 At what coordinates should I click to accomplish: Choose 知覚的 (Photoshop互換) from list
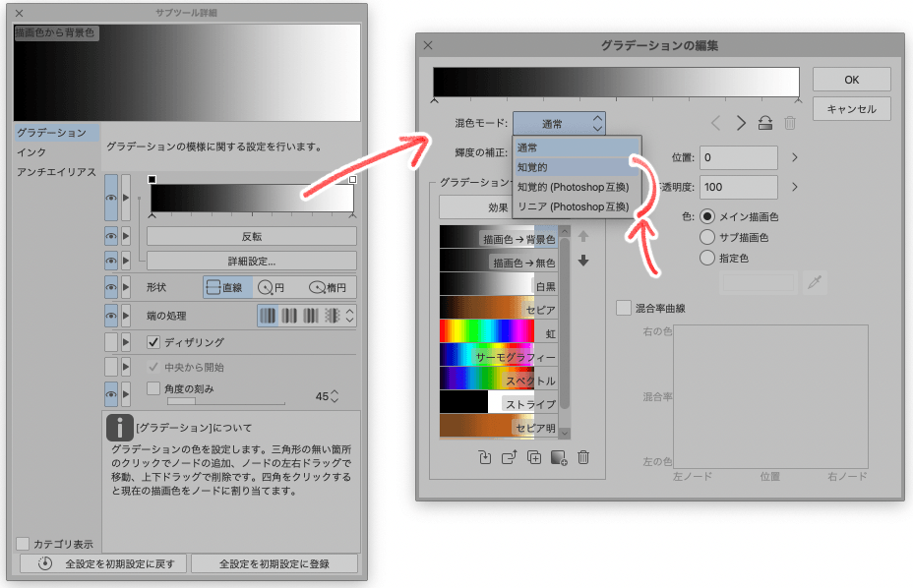click(577, 187)
